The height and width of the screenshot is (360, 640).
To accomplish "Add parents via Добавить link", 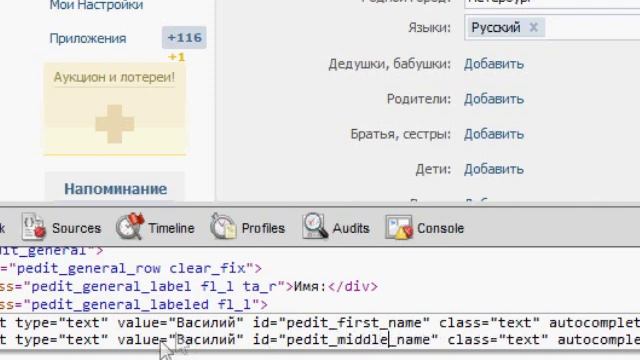I will [494, 99].
